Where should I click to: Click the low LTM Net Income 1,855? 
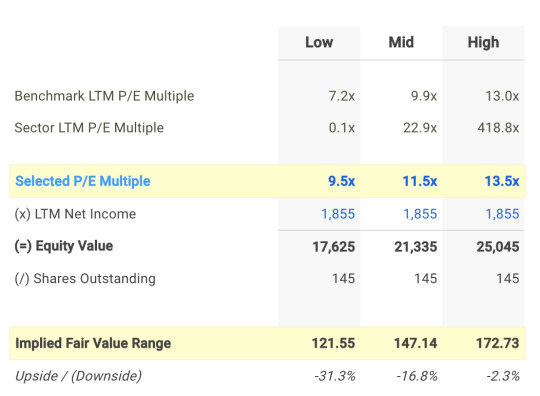[x=338, y=214]
